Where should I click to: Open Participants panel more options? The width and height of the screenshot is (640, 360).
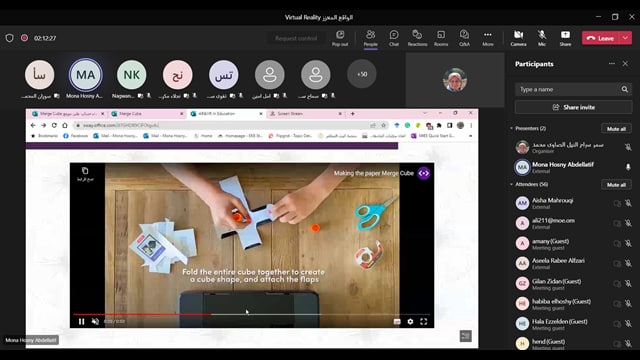(611, 64)
